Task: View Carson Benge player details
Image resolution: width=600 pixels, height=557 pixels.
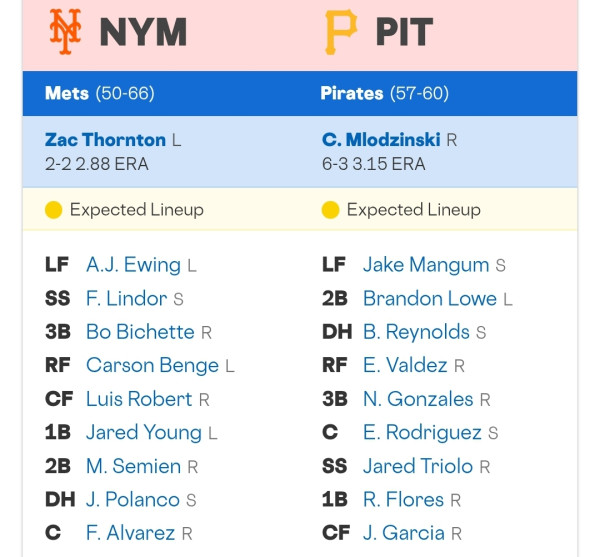Action: coord(152,366)
